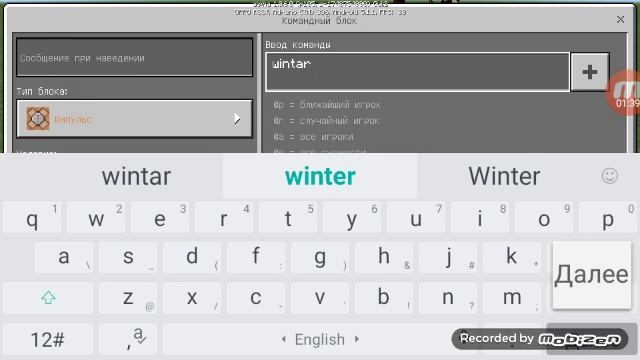
Task: Click the hover message text field
Action: pos(134,58)
